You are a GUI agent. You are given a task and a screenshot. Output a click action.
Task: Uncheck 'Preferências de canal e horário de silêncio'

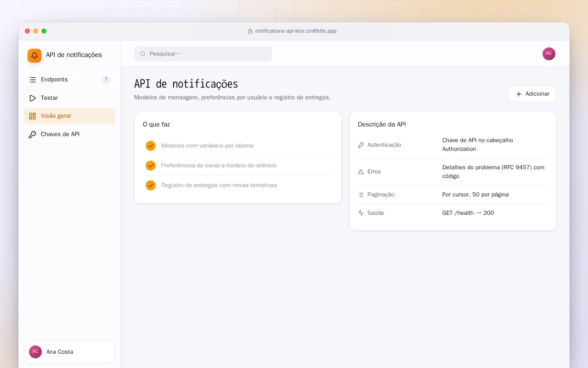[x=151, y=166]
